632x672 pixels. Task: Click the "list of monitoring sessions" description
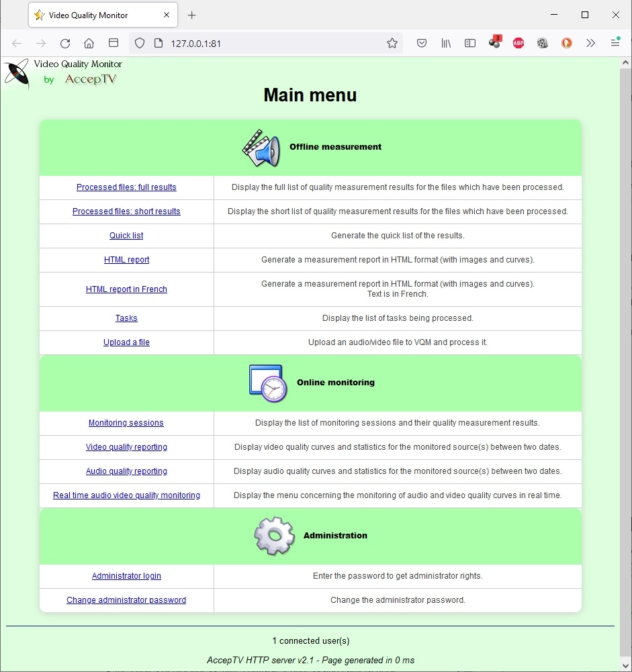[x=398, y=422]
